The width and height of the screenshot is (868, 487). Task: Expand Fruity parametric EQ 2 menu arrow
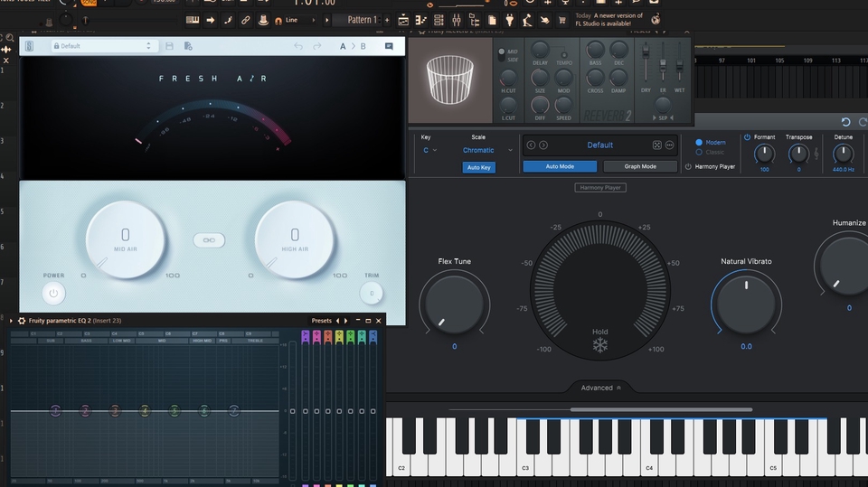coord(11,321)
